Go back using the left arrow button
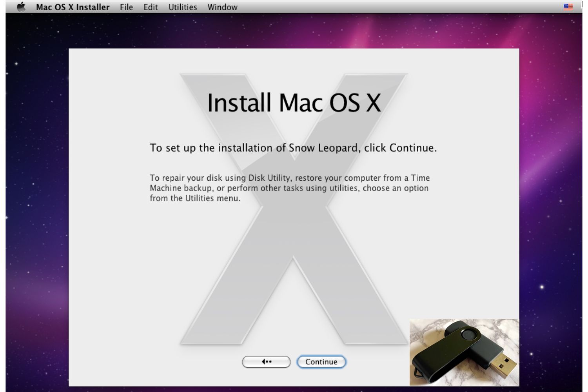The height and width of the screenshot is (392, 588). [266, 362]
